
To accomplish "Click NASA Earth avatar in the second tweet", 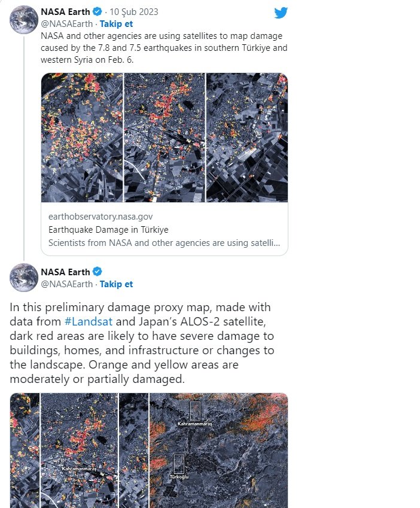I will pos(24,278).
